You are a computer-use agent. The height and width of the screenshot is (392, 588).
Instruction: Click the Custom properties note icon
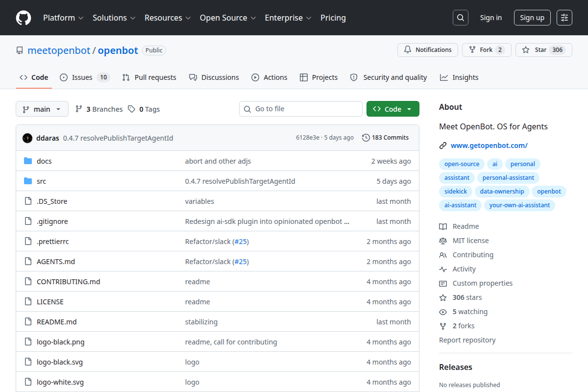pyautogui.click(x=443, y=283)
